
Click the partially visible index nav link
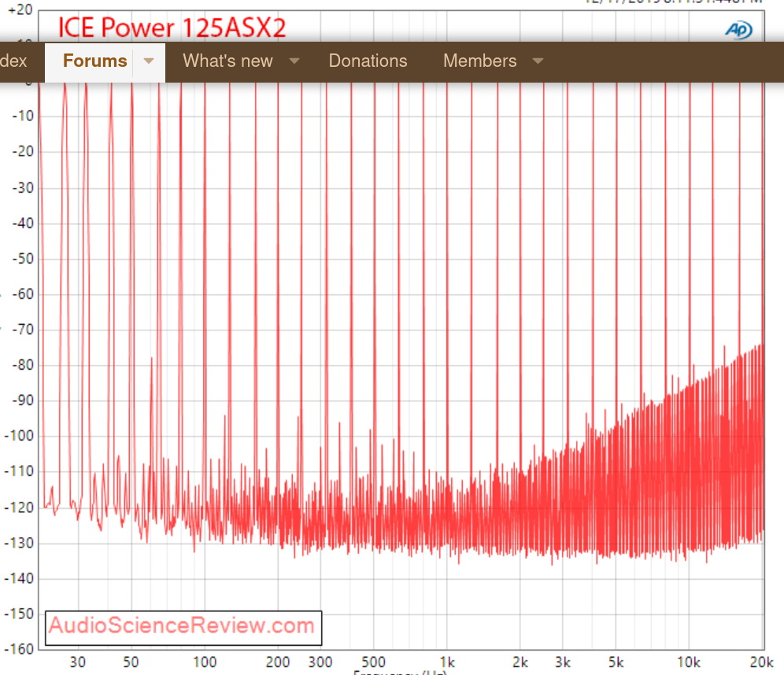13,61
